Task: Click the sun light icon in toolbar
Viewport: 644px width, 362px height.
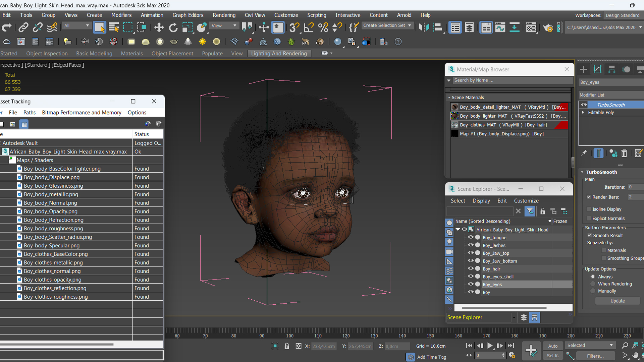Action: point(202,42)
